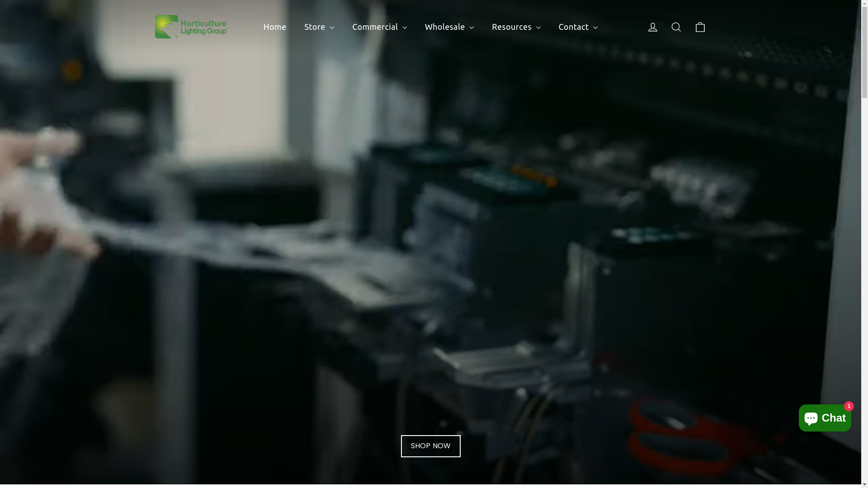Screen dimensions: 868x488
Task: Expand the Wholesale dropdown arrow
Action: point(472,28)
